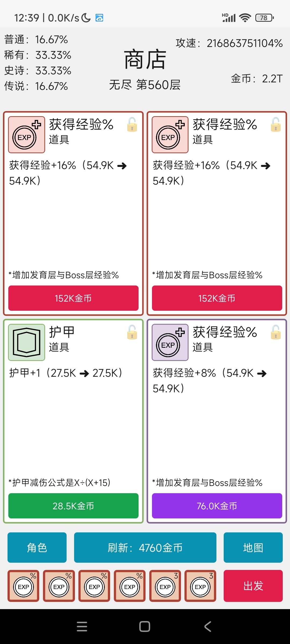Lock the 护甲 armor item card
Image resolution: width=290 pixels, height=644 pixels.
[x=132, y=332]
